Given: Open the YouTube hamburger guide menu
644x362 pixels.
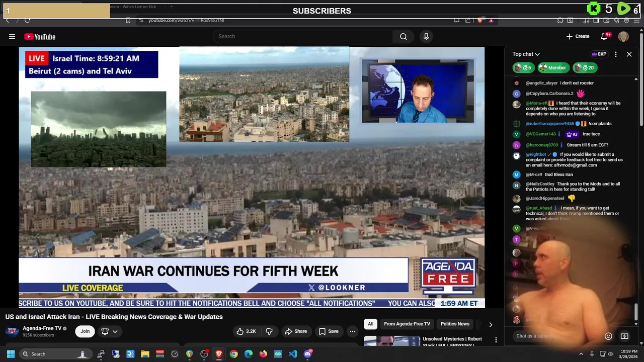Looking at the screenshot, I should (x=12, y=36).
